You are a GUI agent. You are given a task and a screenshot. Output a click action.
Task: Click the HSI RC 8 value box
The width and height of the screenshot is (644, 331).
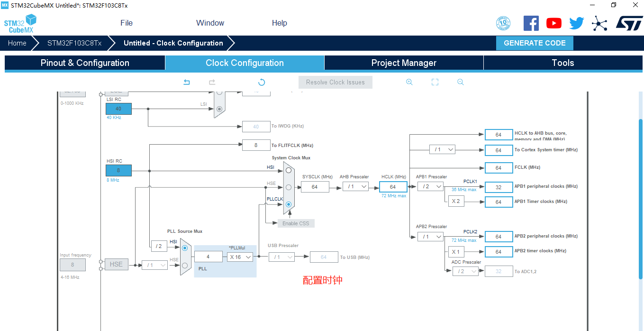click(118, 170)
